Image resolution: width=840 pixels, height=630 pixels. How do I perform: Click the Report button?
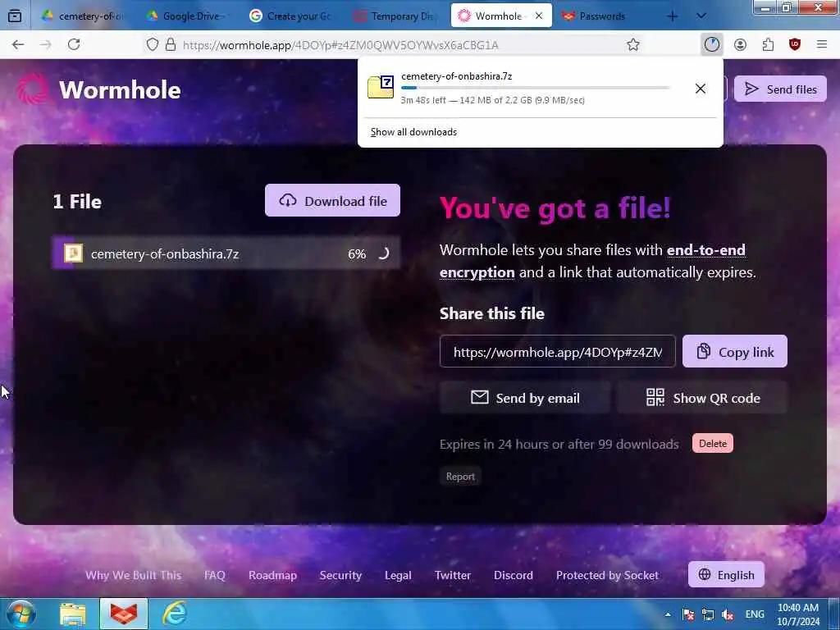click(461, 477)
